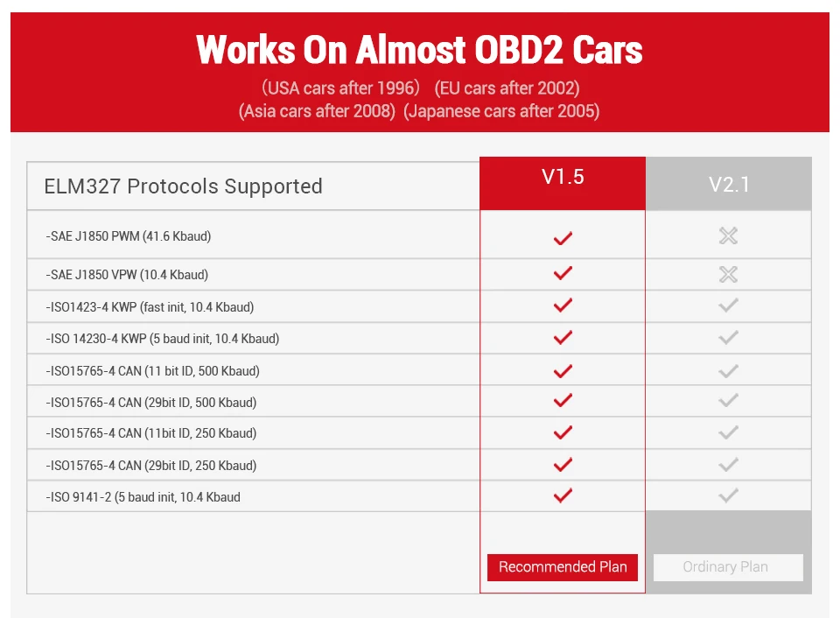Click red checkmark for ISO1423-4 KWP fast init
This screenshot has width=840, height=618.
[x=563, y=305]
